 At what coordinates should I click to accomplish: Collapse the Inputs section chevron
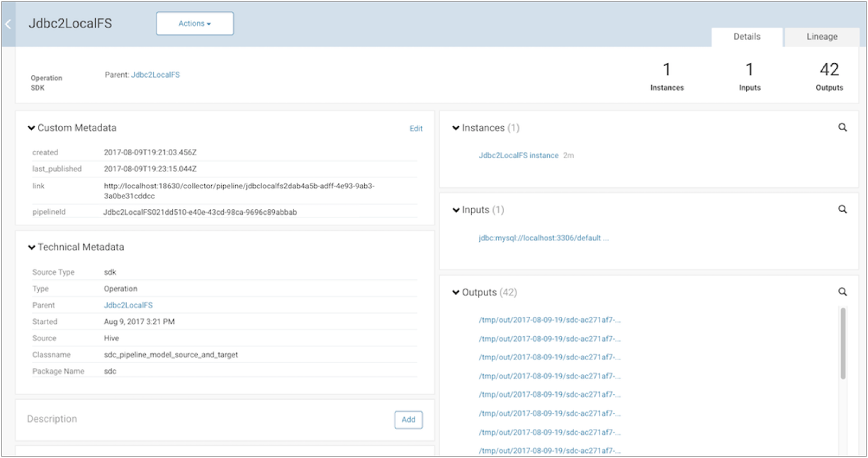click(456, 211)
